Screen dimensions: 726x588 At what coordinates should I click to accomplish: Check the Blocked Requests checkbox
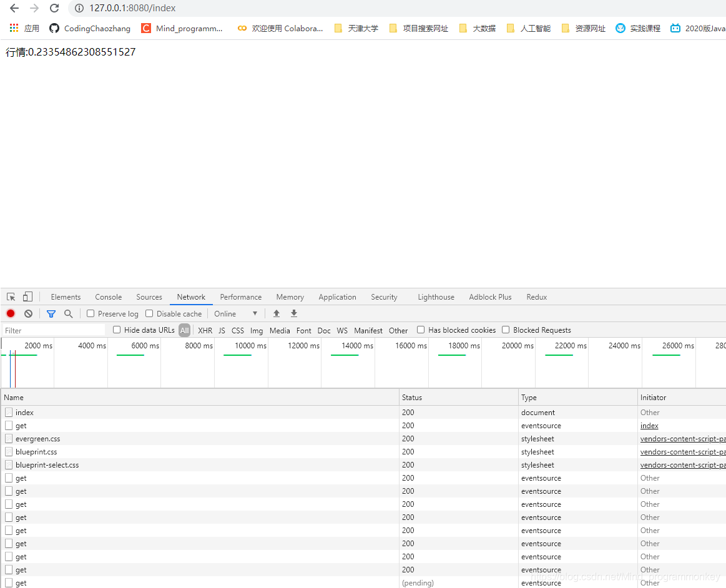coord(506,330)
